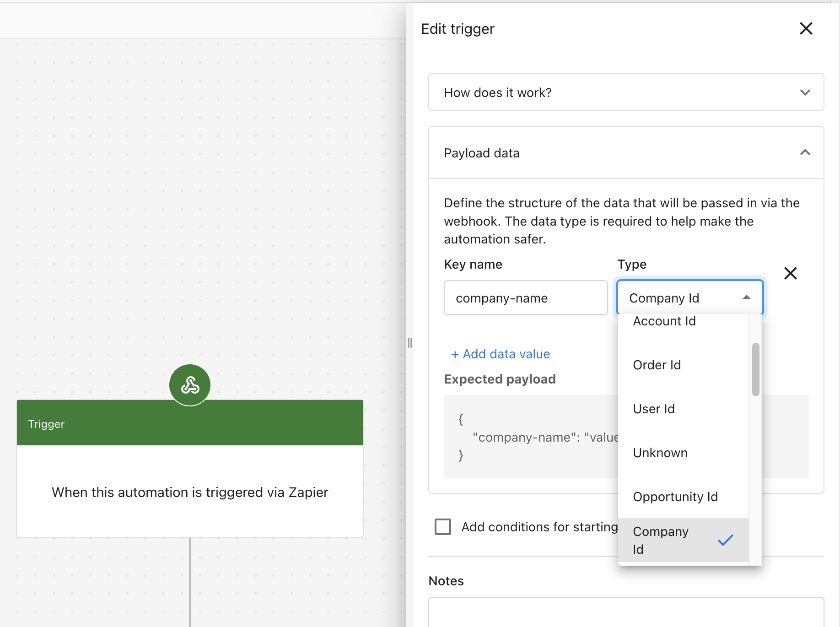840x627 pixels.
Task: Choose Order Id in the dropdown
Action: [x=657, y=365]
